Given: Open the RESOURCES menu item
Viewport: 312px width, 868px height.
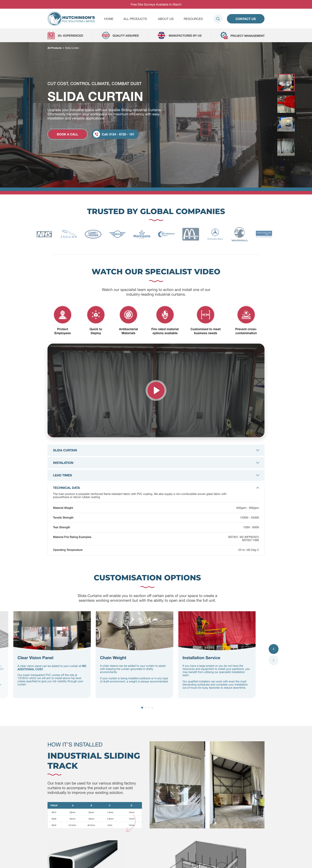Looking at the screenshot, I should (193, 19).
